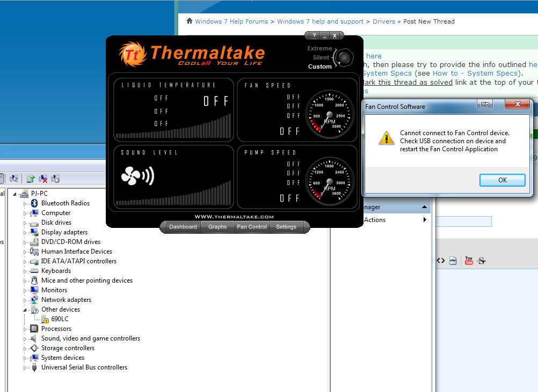Open Windows 7 Help Forums breadcrumb link
The image size is (538, 392).
(231, 21)
